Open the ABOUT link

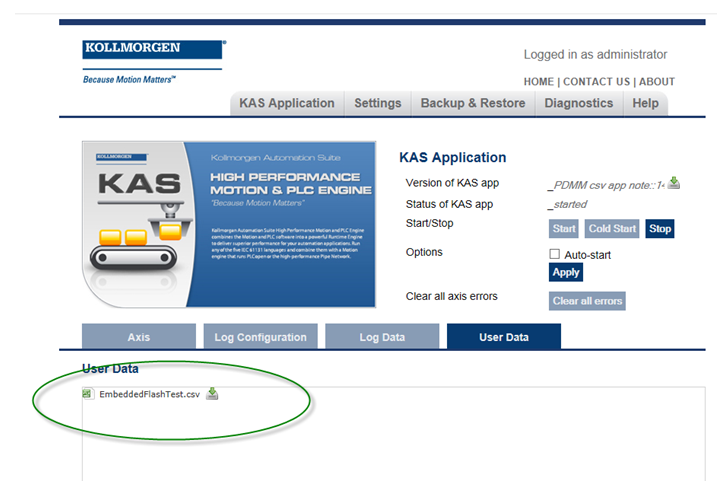(x=657, y=82)
